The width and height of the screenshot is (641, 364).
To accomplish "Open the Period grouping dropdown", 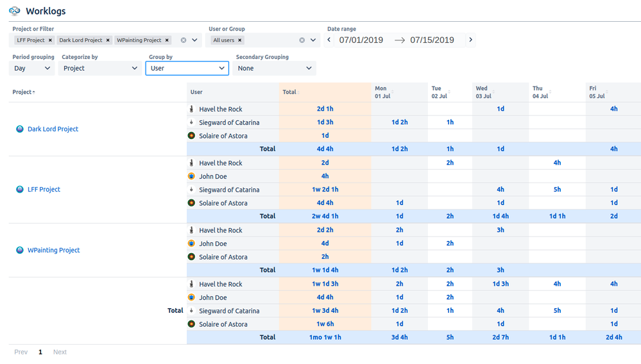I will (x=31, y=68).
